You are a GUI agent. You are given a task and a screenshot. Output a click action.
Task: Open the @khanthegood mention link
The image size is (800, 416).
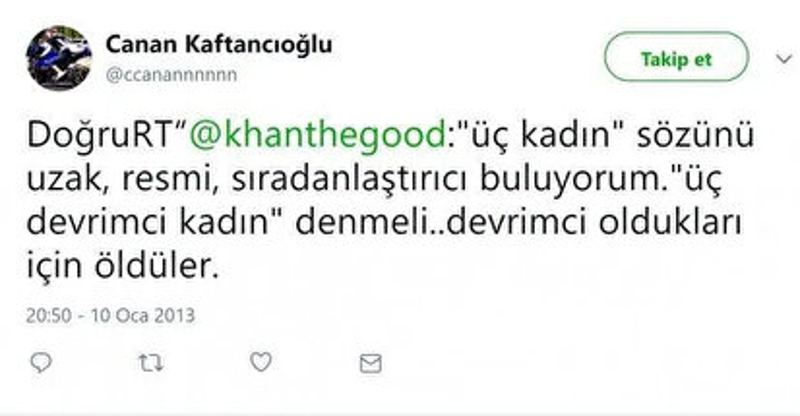(318, 136)
